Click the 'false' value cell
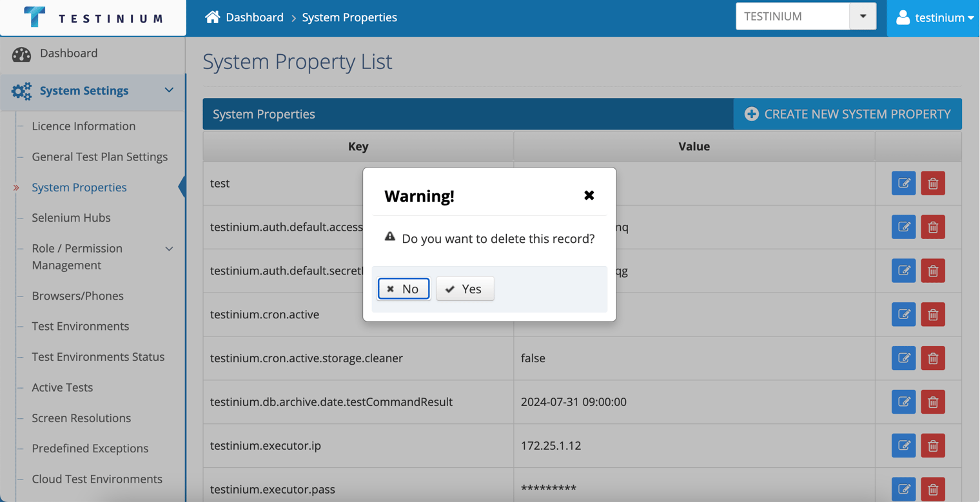Image resolution: width=980 pixels, height=502 pixels. tap(694, 358)
